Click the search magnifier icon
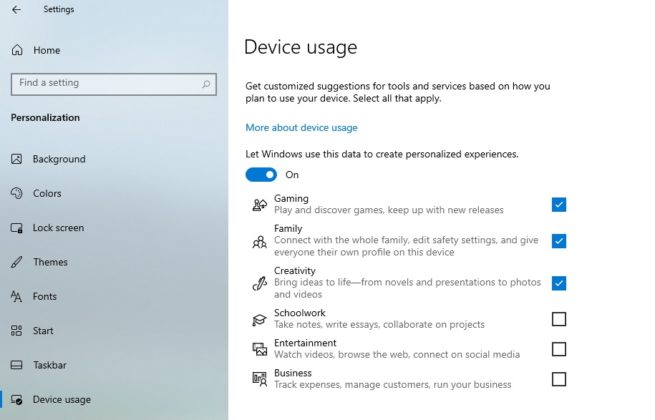655x420 pixels. tap(206, 84)
